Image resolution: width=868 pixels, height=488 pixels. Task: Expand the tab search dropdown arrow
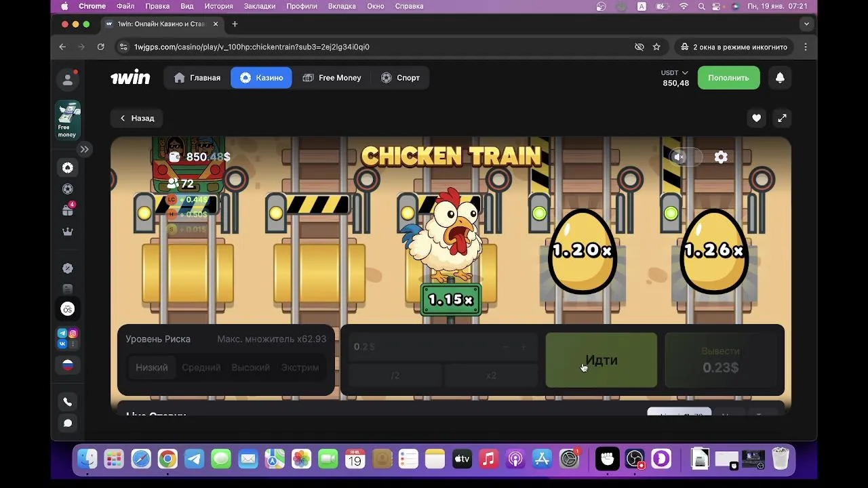pyautogui.click(x=806, y=24)
